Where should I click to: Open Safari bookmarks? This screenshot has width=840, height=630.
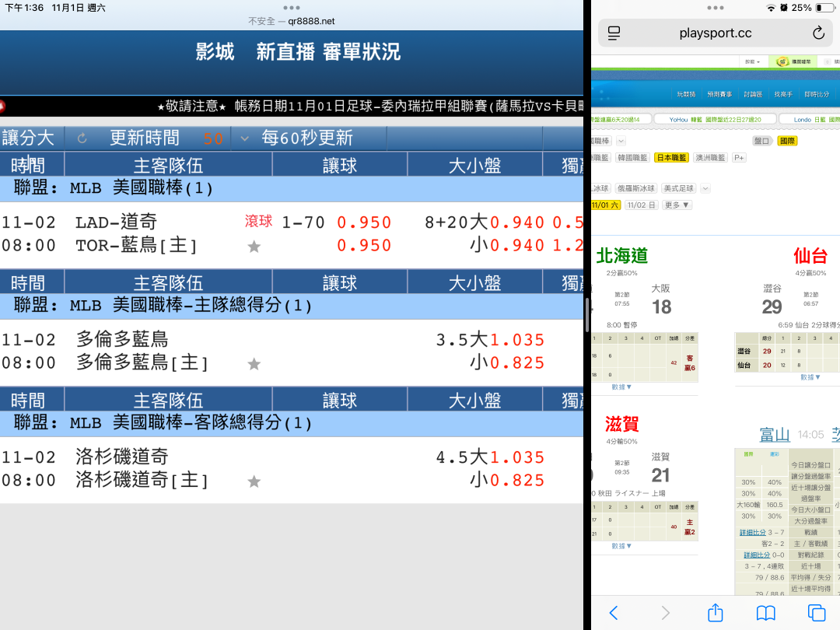[x=766, y=612]
